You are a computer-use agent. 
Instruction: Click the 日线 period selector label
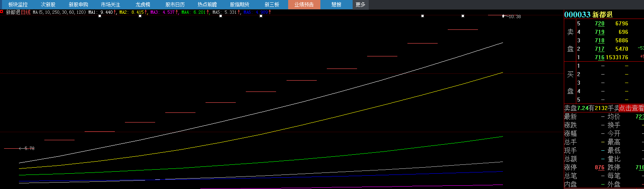(x=26, y=12)
